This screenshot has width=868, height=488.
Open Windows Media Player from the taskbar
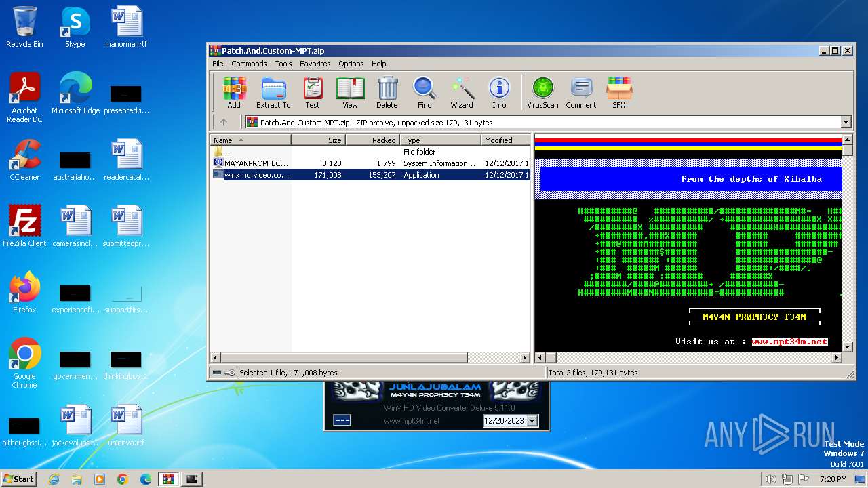pos(100,479)
